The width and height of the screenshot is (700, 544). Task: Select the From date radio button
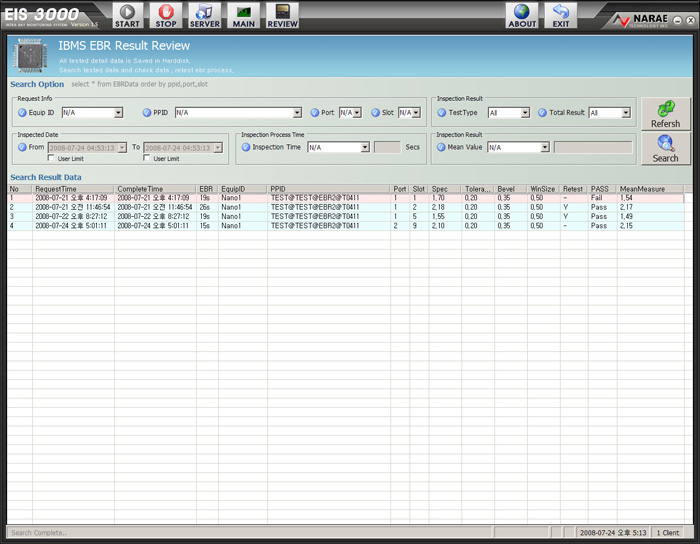tap(22, 147)
